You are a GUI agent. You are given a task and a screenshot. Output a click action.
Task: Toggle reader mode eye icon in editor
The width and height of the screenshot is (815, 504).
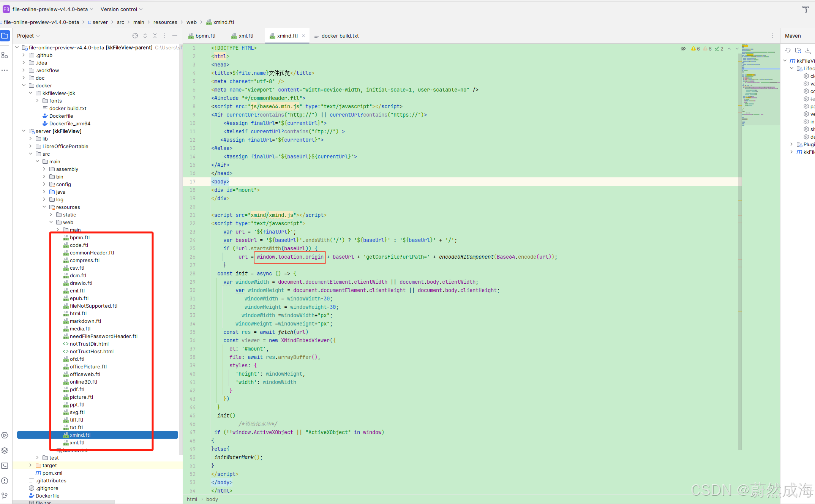tap(683, 49)
